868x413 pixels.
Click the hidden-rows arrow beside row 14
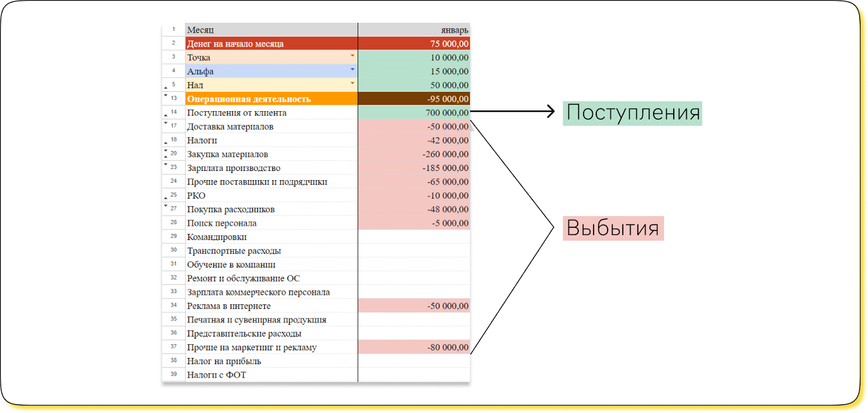click(x=165, y=115)
